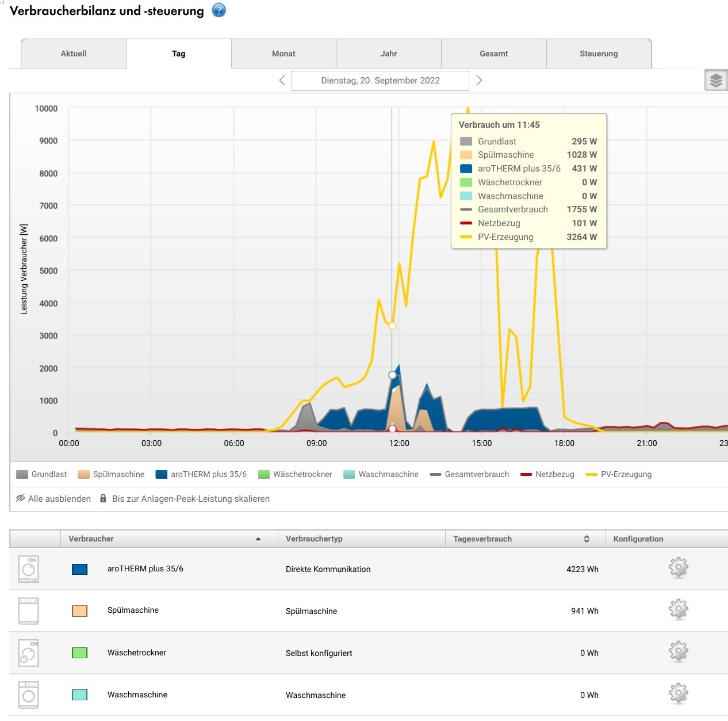
Task: Go to previous day arrow
Action: 282,81
